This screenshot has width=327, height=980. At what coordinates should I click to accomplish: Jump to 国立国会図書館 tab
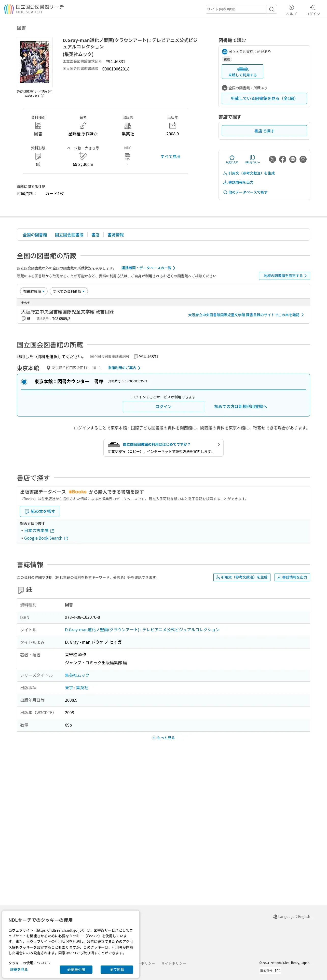[69, 235]
